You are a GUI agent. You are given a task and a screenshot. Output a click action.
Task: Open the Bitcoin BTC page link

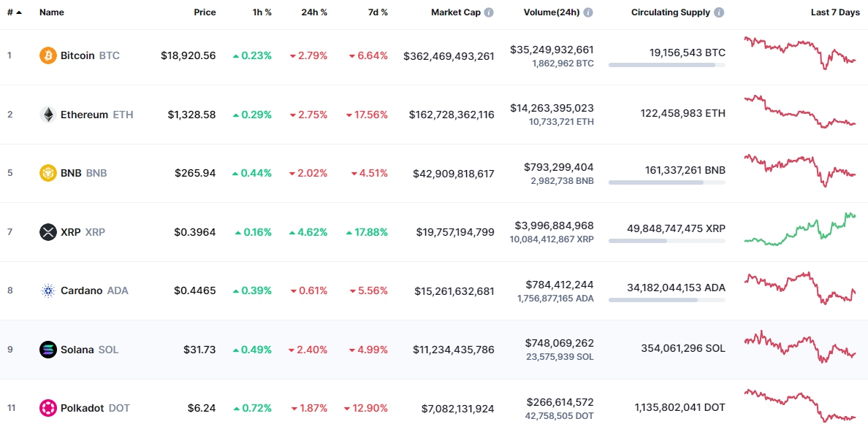(x=79, y=55)
